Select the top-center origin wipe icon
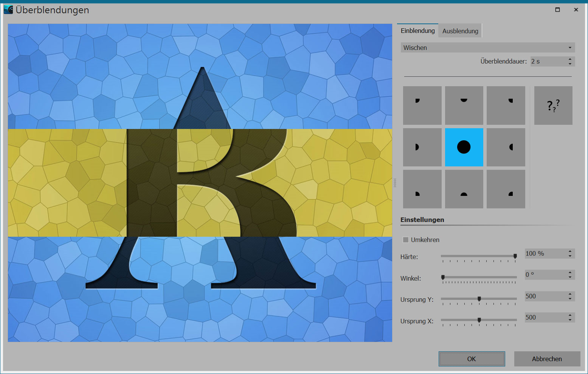The width and height of the screenshot is (588, 374). pyautogui.click(x=464, y=106)
